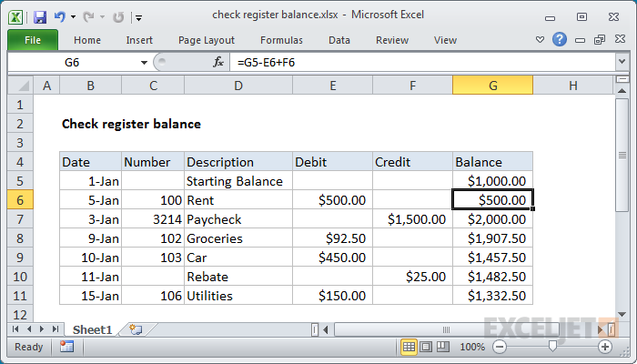Click the Undo arrow icon
This screenshot has height=364, width=637.
60,17
